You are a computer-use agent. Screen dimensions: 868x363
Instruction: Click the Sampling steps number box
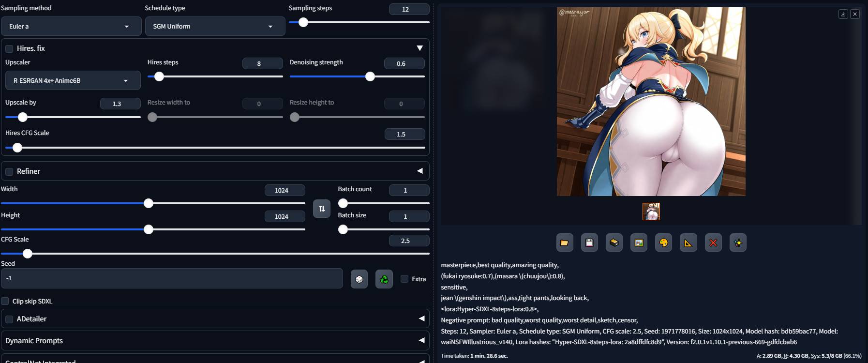409,9
